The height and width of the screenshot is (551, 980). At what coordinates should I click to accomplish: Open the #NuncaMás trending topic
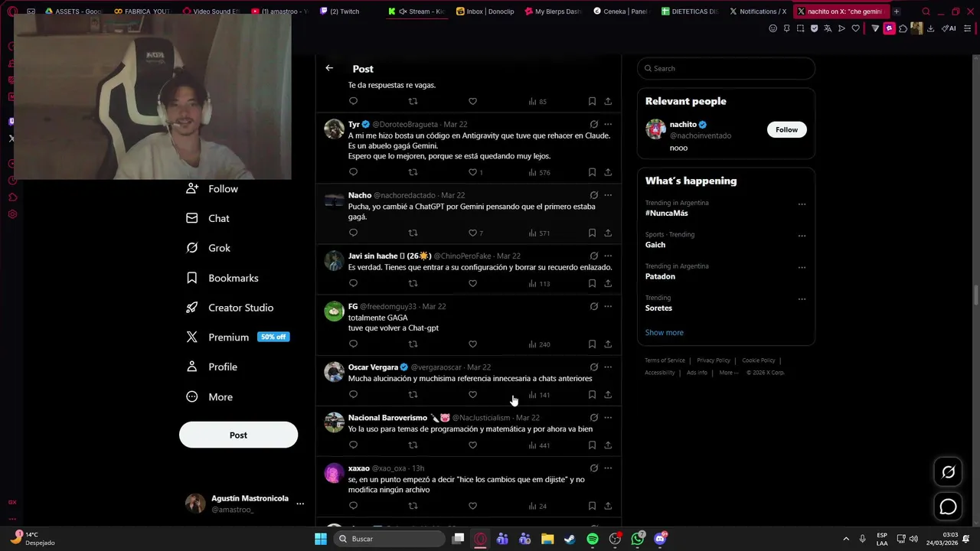click(666, 214)
